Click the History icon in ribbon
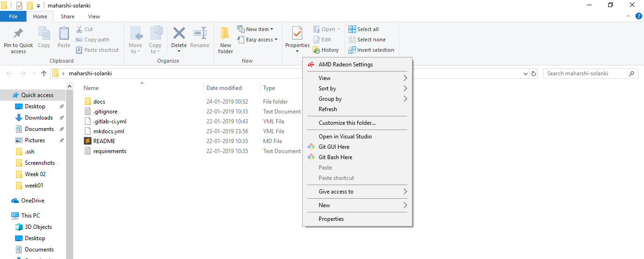Screen dimensions: 644x259 [317, 50]
